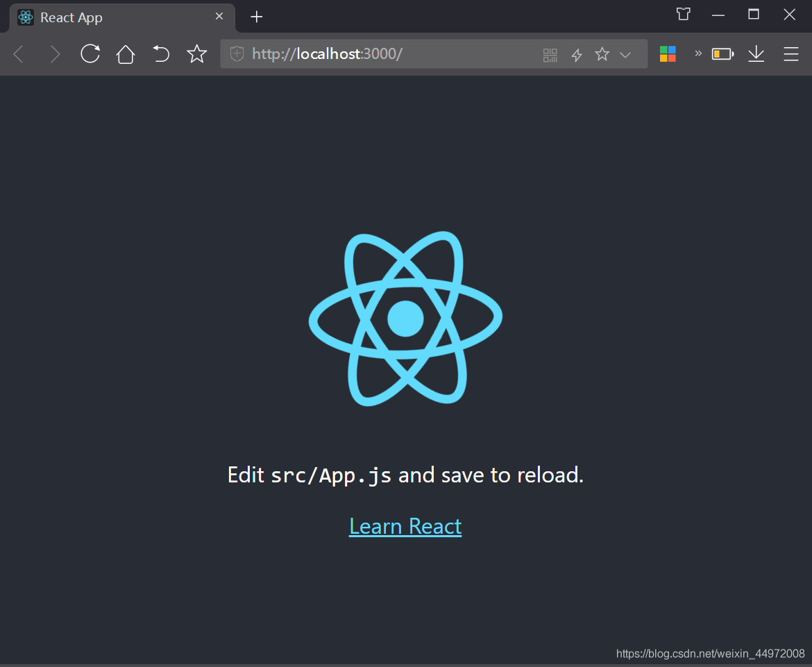The image size is (812, 667).
Task: Open the QR code icon in address bar
Action: click(550, 54)
